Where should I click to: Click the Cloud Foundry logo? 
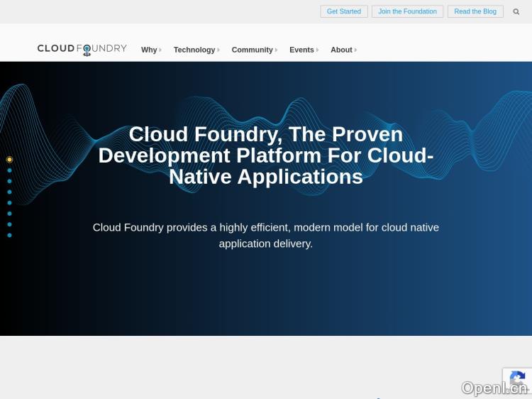pyautogui.click(x=82, y=49)
